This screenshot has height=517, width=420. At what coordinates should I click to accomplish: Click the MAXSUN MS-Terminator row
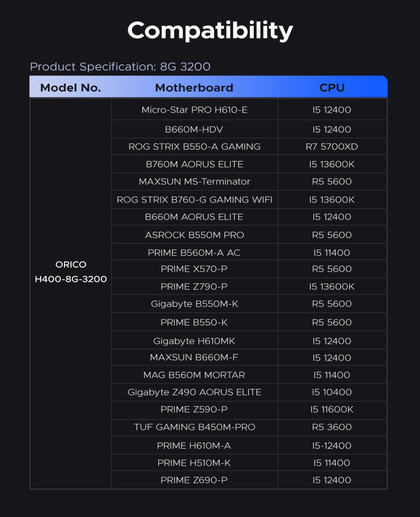click(x=249, y=182)
